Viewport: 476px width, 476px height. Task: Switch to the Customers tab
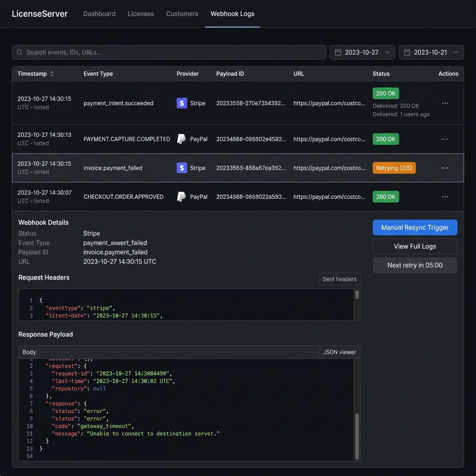182,13
